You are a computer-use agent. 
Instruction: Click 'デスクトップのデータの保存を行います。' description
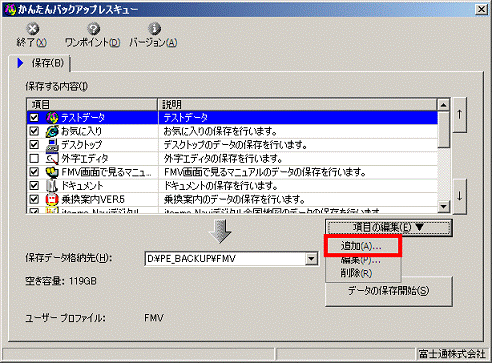pos(235,145)
